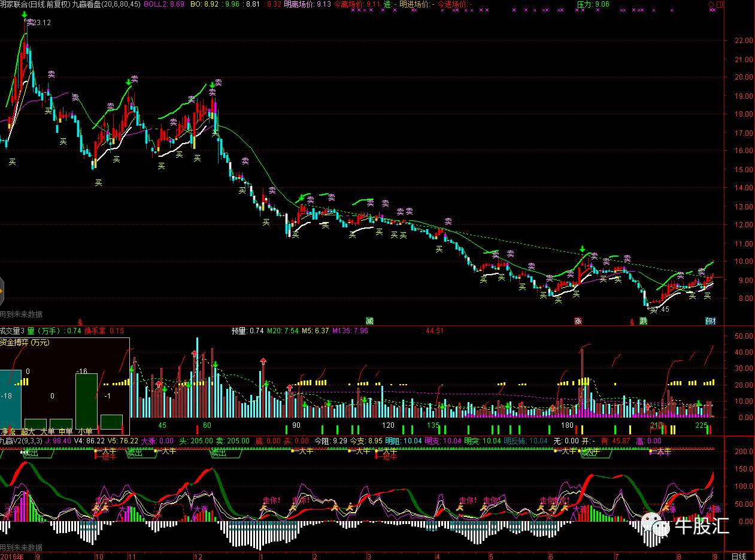Image resolution: width=755 pixels, height=560 pixels.
Task: Open the red 涨 event marker
Action: 578,321
